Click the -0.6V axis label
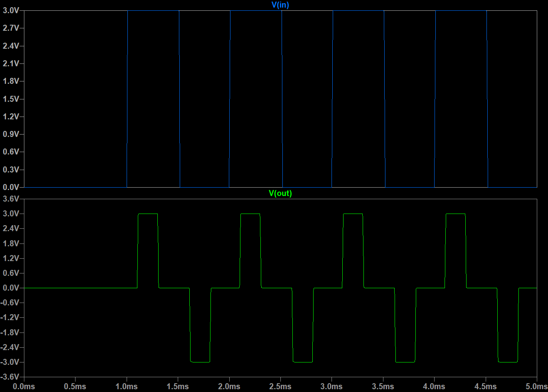The width and height of the screenshot is (548, 392). (x=10, y=303)
